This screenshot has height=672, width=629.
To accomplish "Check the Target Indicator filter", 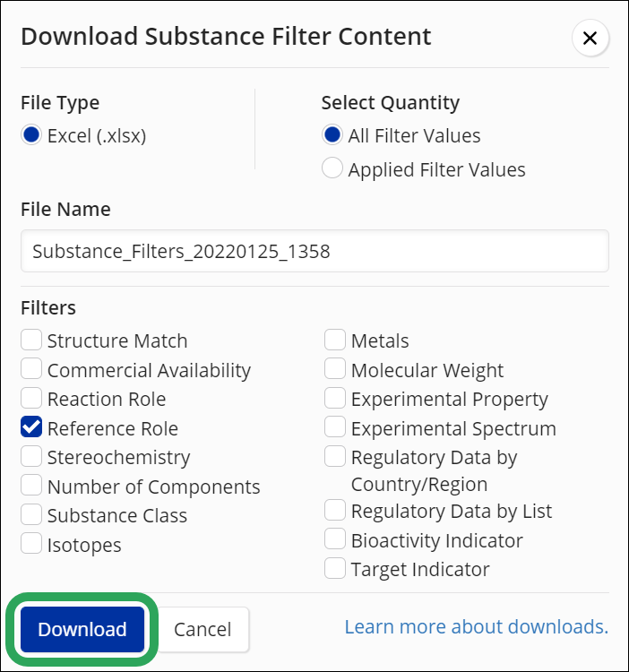I will (335, 568).
